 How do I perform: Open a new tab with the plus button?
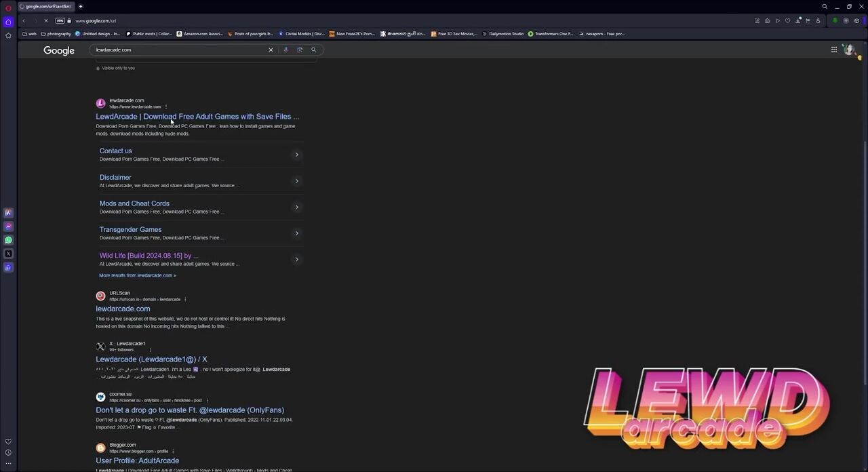(80, 6)
